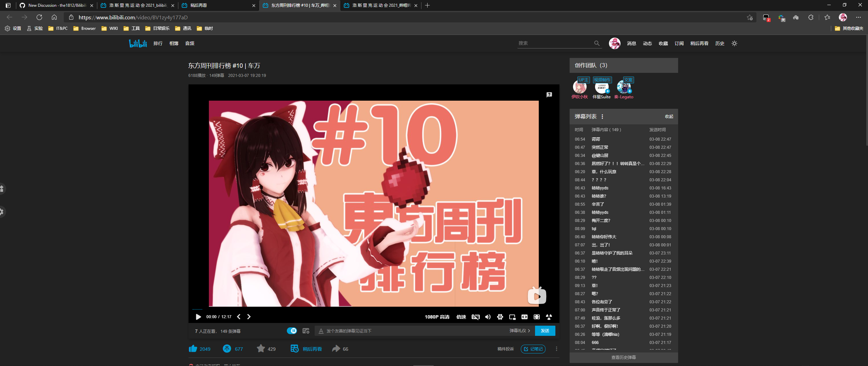The height and width of the screenshot is (366, 868).
Task: Click 稿件投诉 report link
Action: click(506, 349)
